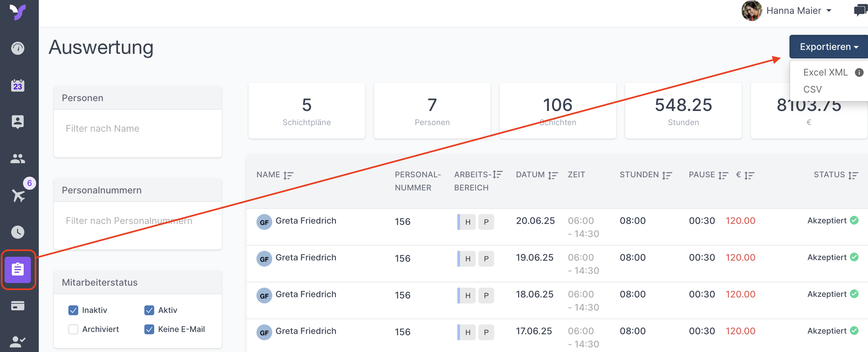Click the Mitarbeiterstatus panel header
The height and width of the screenshot is (352, 868).
[x=137, y=282]
